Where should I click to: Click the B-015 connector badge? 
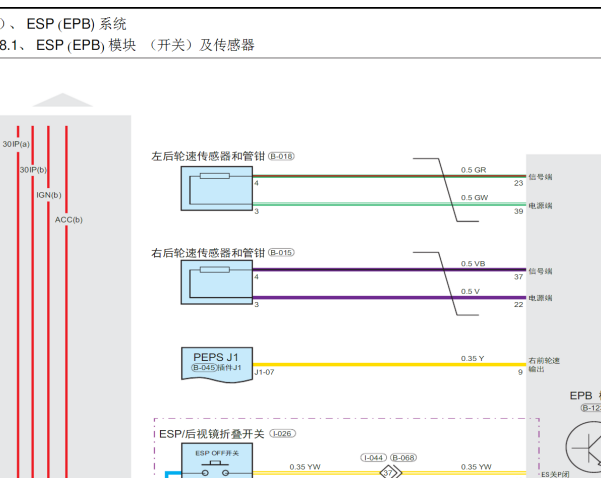pyautogui.click(x=281, y=253)
